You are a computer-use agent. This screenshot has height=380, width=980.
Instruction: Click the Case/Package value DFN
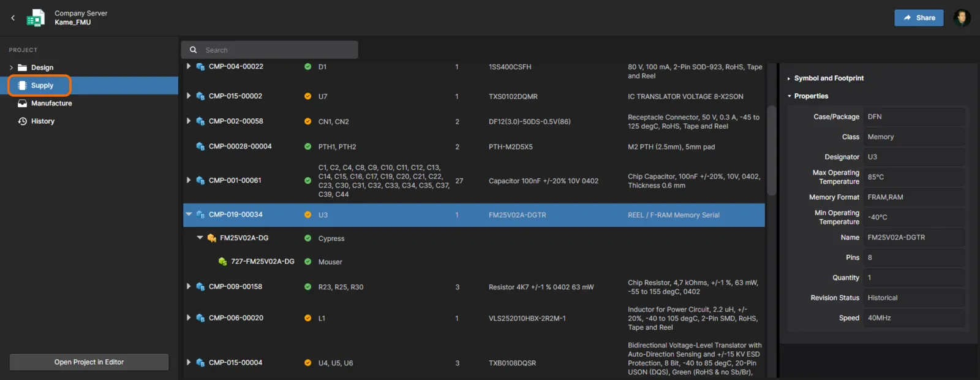[914, 116]
